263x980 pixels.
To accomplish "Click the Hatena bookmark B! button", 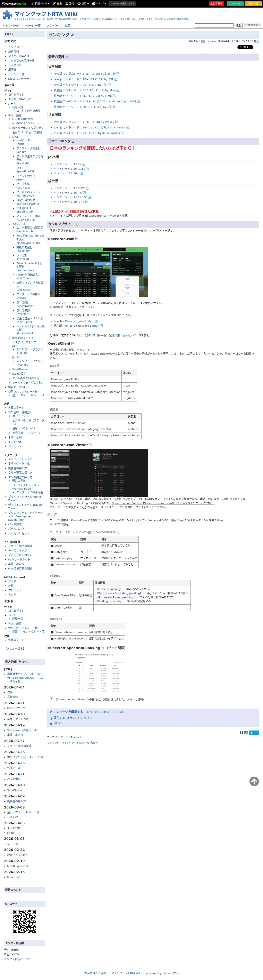I will pos(254,732).
